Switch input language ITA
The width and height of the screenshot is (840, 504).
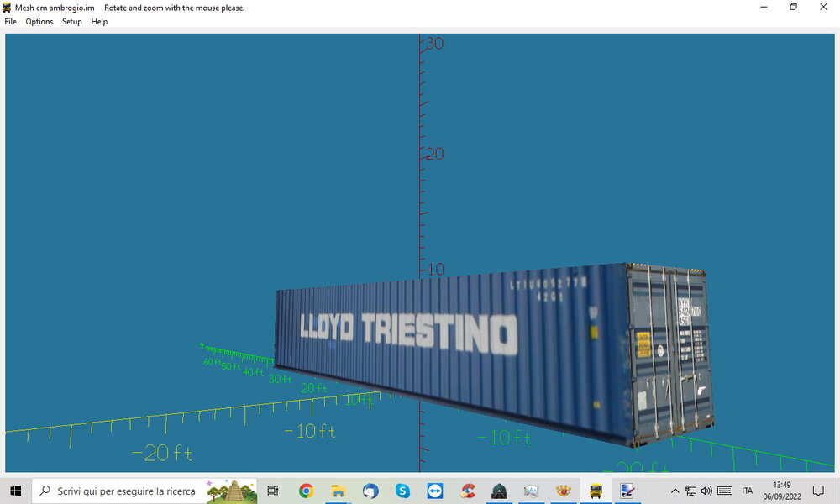tap(748, 491)
